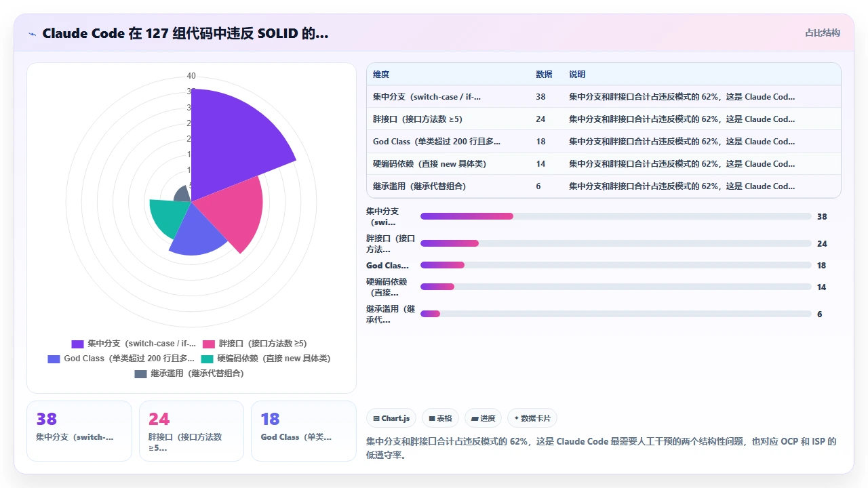Open the 38 集中分支 stat card
Viewport: 868px width, 488px height.
point(79,431)
